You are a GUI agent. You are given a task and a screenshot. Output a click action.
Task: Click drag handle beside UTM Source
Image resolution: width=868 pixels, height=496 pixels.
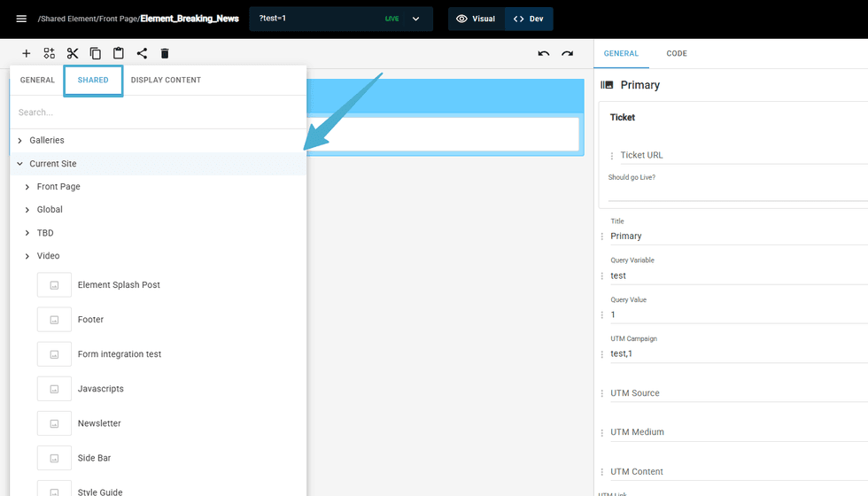pyautogui.click(x=602, y=393)
